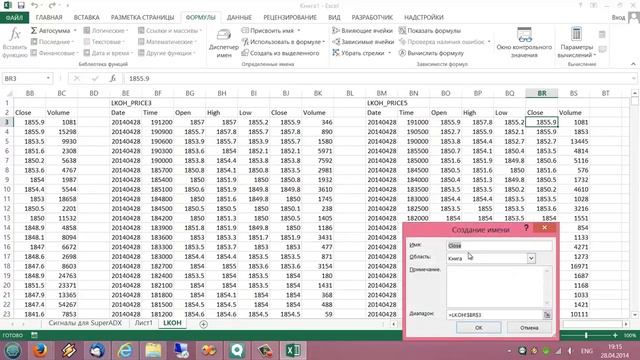Click Create from Selection (Создать из выделенного)
The image size is (640, 360).
[x=280, y=53]
